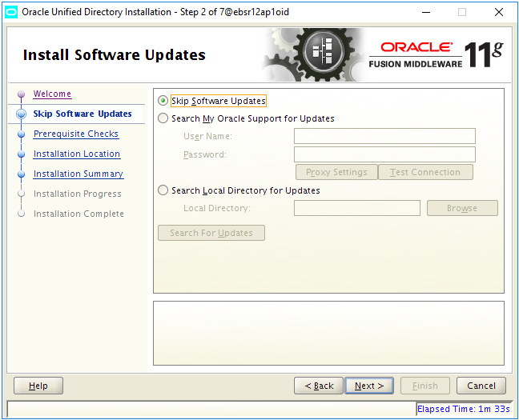Click the Oracle installer title bar icon
This screenshot has height=420, width=519.
pos(11,12)
